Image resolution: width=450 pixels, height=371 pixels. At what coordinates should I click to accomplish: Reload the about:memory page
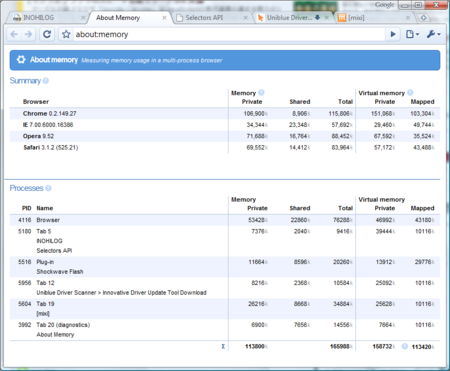pyautogui.click(x=47, y=34)
